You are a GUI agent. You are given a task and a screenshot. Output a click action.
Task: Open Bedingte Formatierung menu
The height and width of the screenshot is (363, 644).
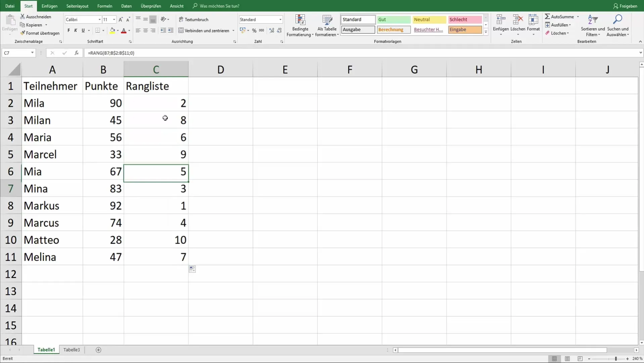[300, 26]
